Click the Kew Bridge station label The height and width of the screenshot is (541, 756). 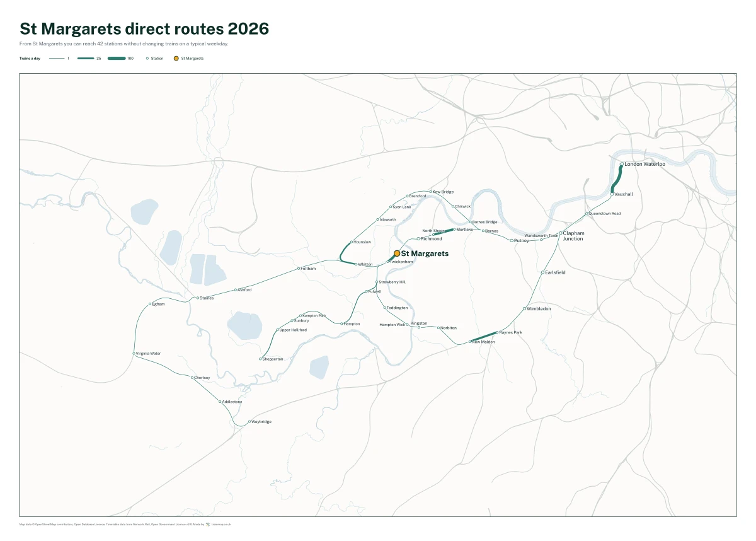[x=443, y=192]
